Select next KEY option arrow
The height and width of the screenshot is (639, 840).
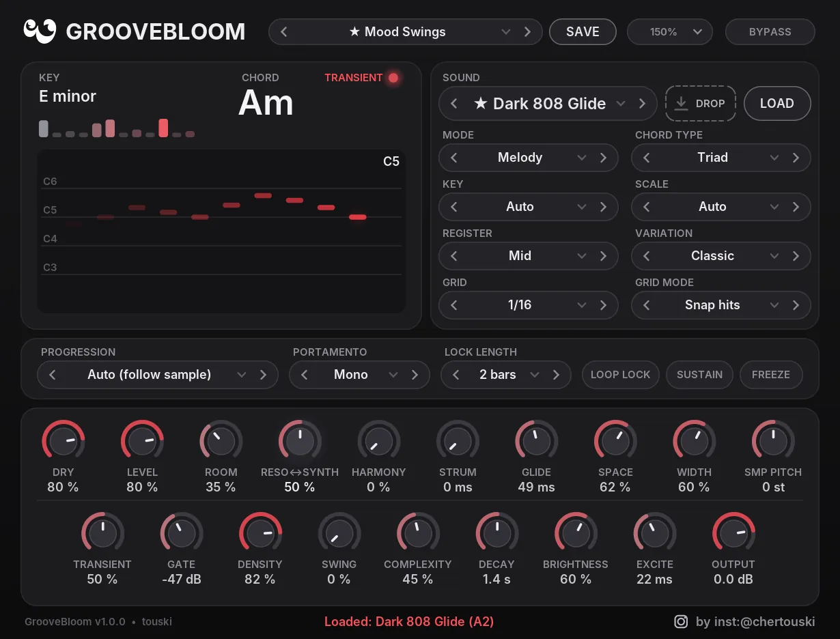coord(603,206)
